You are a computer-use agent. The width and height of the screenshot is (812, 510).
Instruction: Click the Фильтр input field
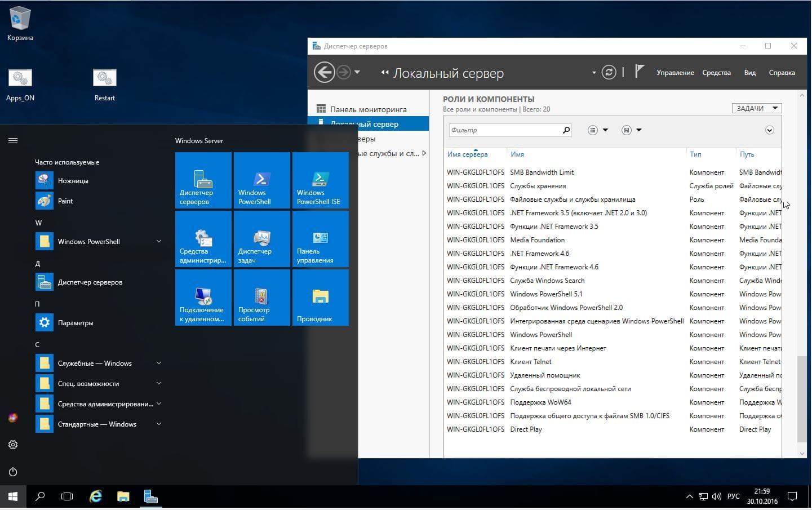505,130
